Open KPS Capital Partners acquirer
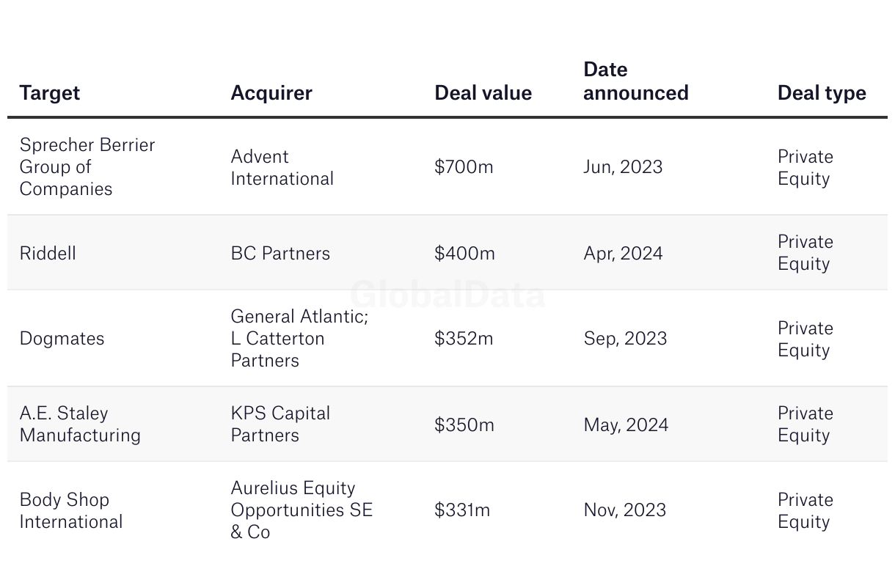This screenshot has width=895, height=588. (280, 425)
